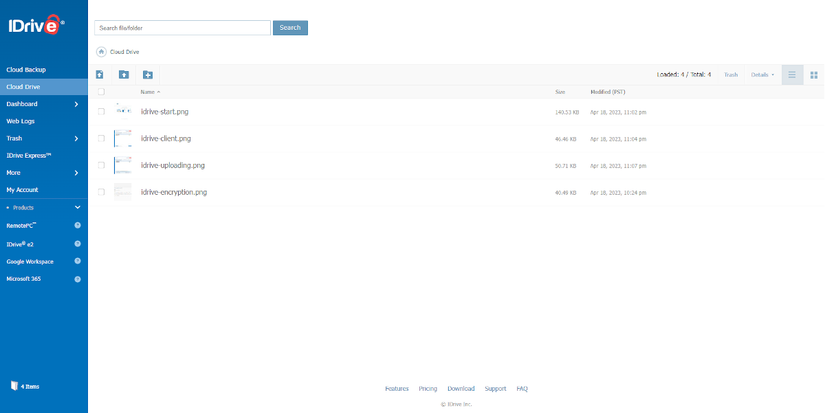The width and height of the screenshot is (825, 413).
Task: Click the Search button
Action: pos(290,28)
